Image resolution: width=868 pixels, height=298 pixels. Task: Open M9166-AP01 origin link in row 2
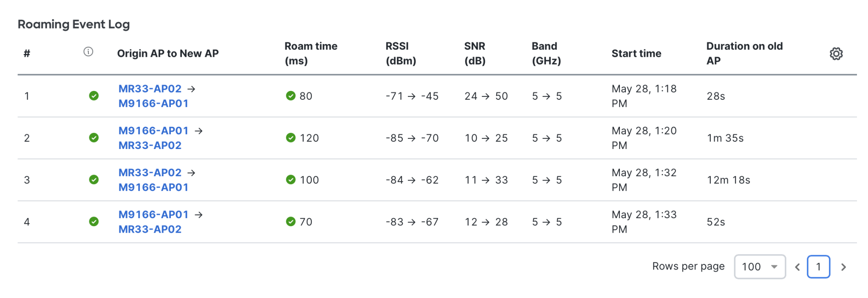pyautogui.click(x=153, y=131)
